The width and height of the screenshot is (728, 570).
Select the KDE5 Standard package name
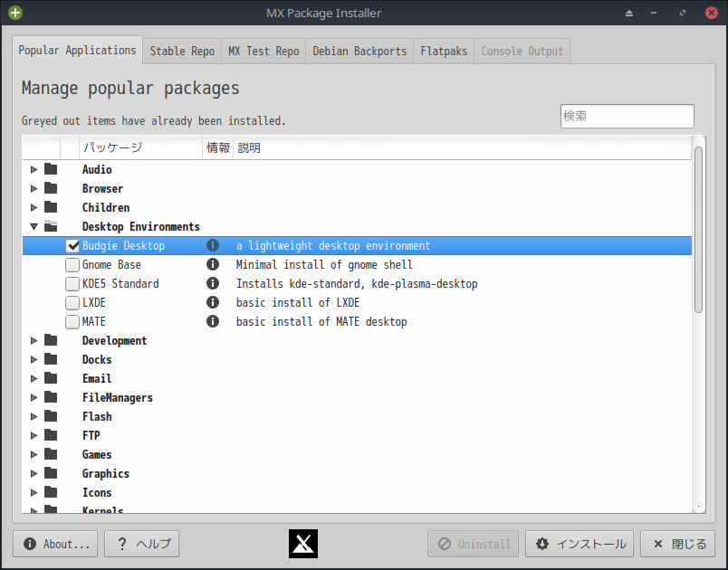click(x=120, y=283)
